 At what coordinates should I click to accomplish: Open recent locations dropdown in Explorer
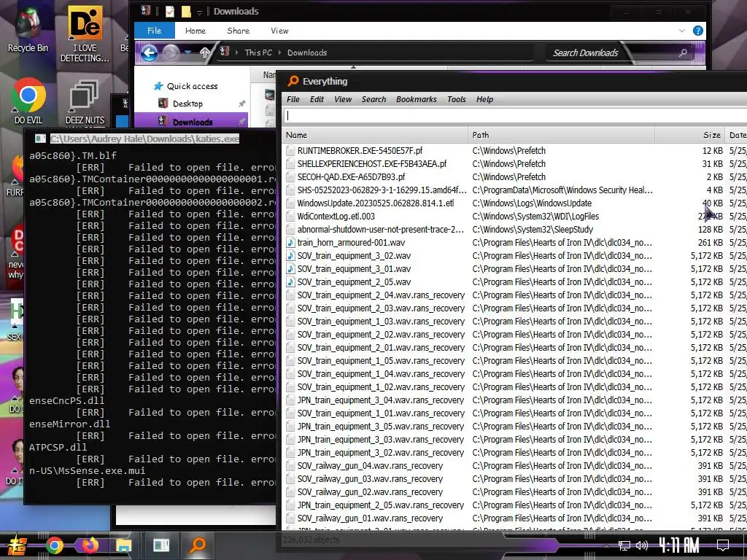tap(187, 52)
